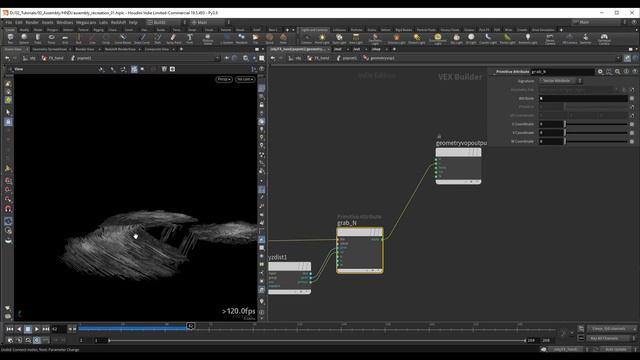Add a Sky Light from shelf
Viewport: 640px width, 360px height.
pyautogui.click(x=456, y=38)
